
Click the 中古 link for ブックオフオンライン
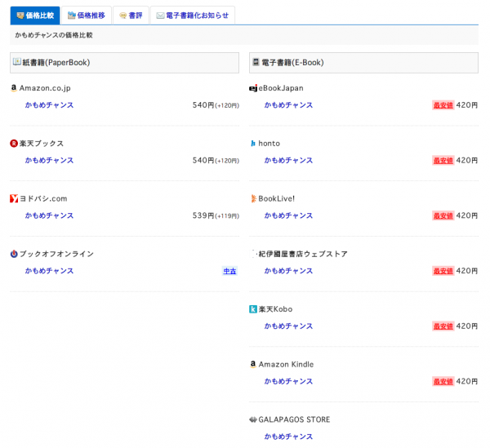point(229,271)
